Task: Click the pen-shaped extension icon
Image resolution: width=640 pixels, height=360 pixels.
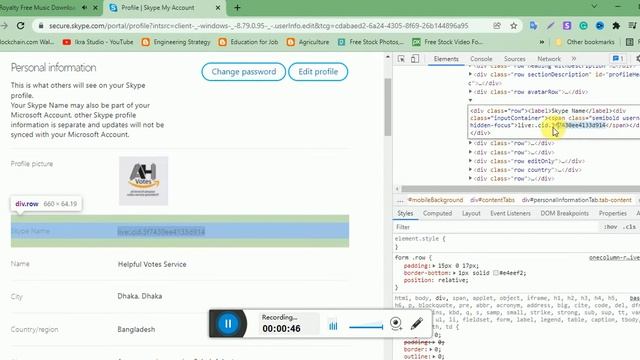Action: [550, 26]
